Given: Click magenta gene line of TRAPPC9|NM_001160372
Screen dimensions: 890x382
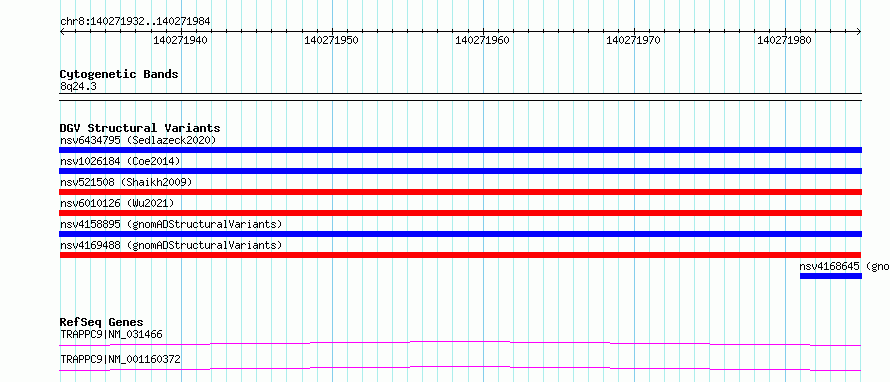Looking at the screenshot, I should point(460,368).
